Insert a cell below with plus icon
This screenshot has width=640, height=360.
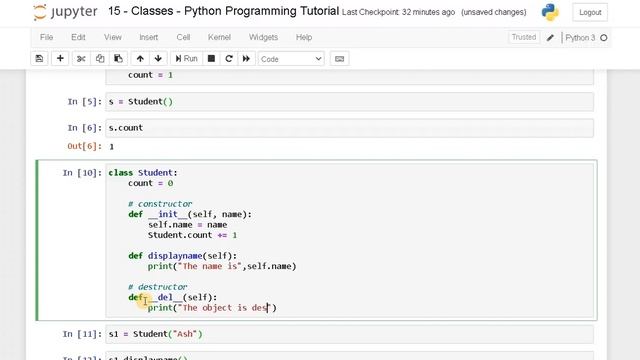pos(60,59)
